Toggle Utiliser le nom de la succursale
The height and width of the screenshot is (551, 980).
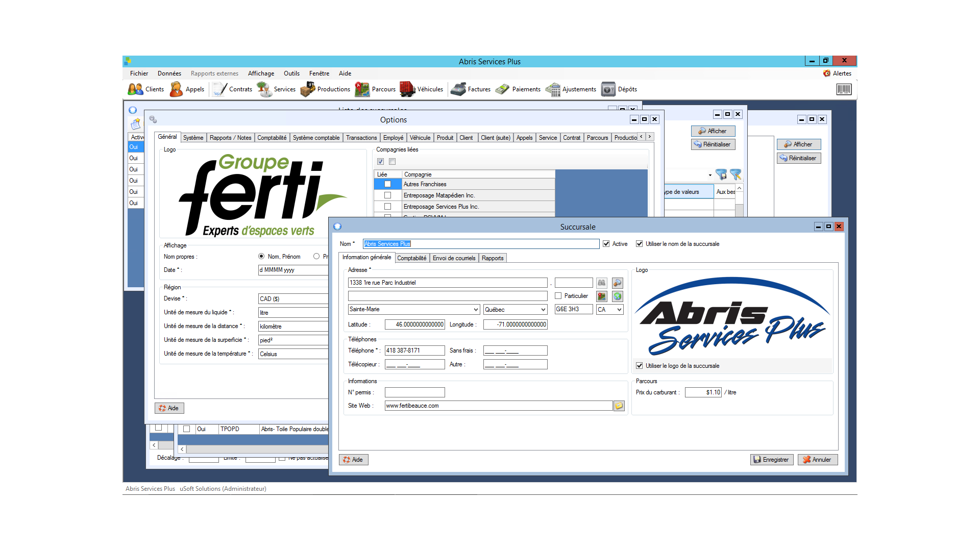[639, 244]
